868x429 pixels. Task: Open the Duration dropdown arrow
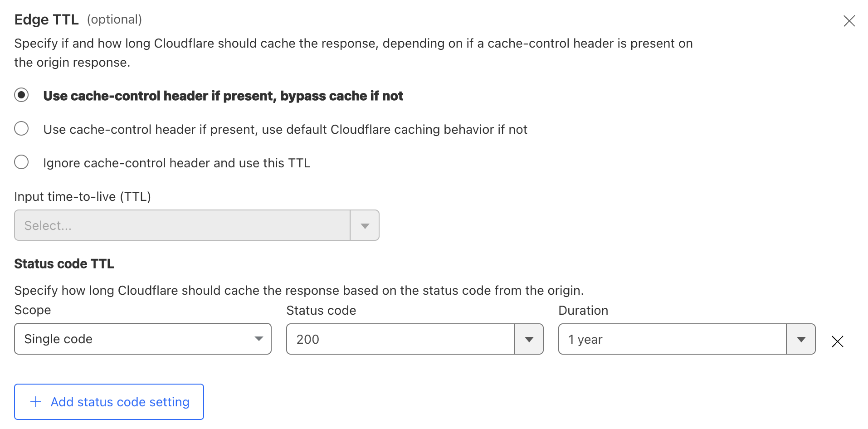click(x=801, y=339)
